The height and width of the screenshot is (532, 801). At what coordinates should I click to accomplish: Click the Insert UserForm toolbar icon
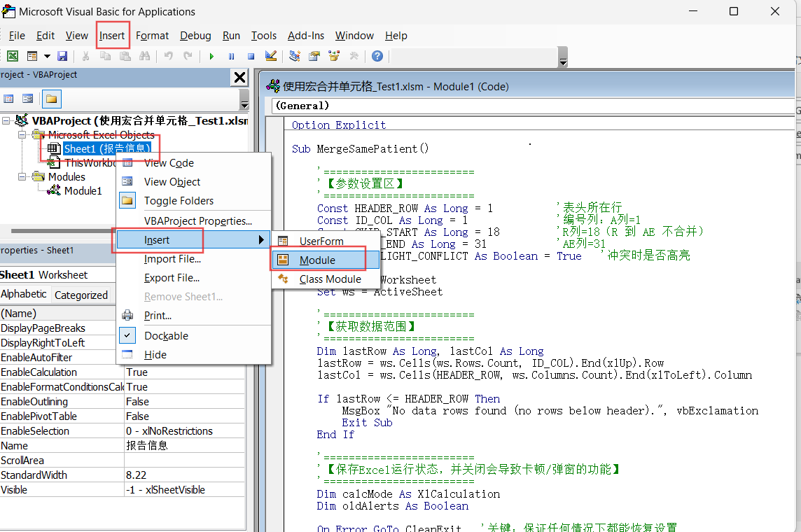click(x=32, y=56)
